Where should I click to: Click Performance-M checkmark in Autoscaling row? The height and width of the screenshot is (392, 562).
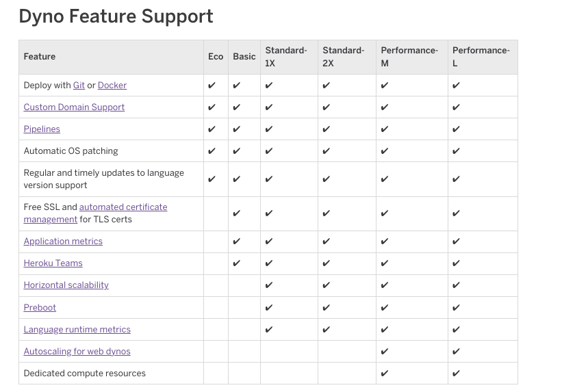coord(385,351)
